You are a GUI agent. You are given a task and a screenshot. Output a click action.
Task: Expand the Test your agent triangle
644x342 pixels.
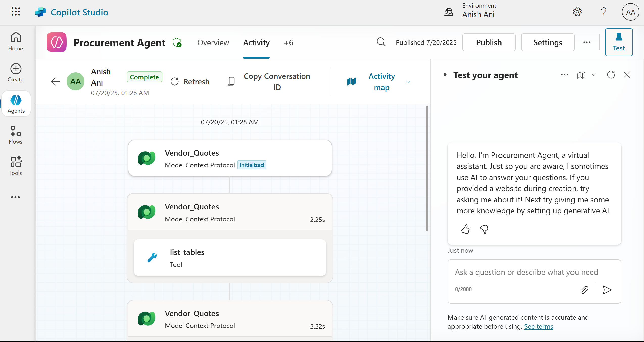tap(445, 75)
